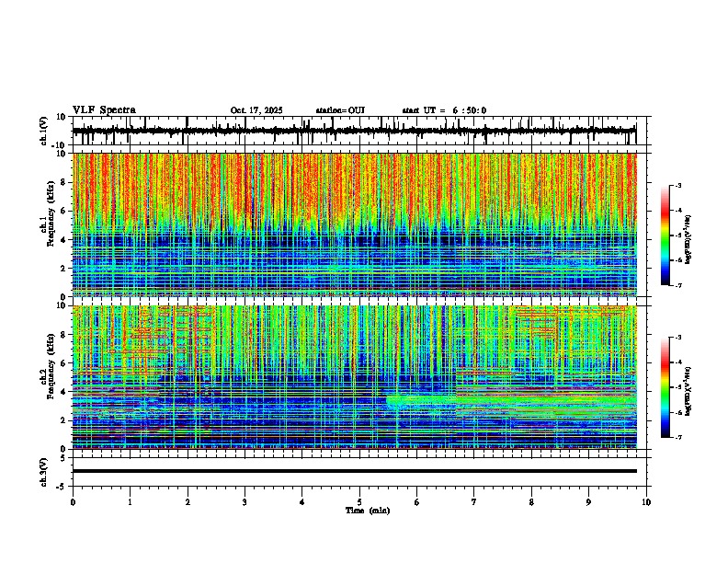Click the ch.2 spectrogram color scale bar
This screenshot has width=728, height=563.
665,387
